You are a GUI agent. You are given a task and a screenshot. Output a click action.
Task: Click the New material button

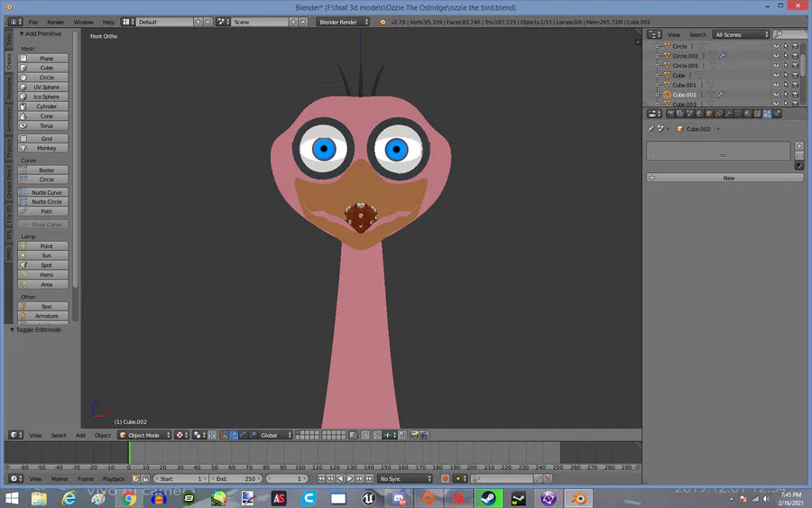(x=728, y=178)
